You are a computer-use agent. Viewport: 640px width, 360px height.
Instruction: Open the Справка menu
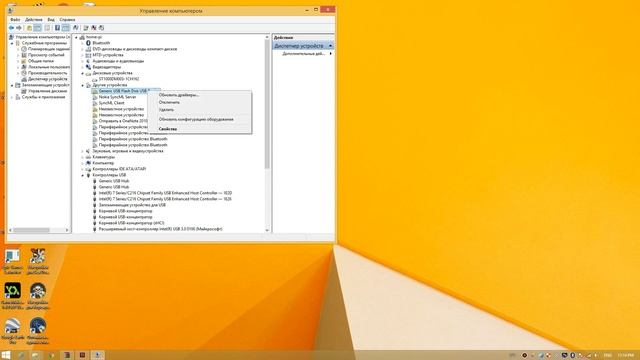(67, 19)
